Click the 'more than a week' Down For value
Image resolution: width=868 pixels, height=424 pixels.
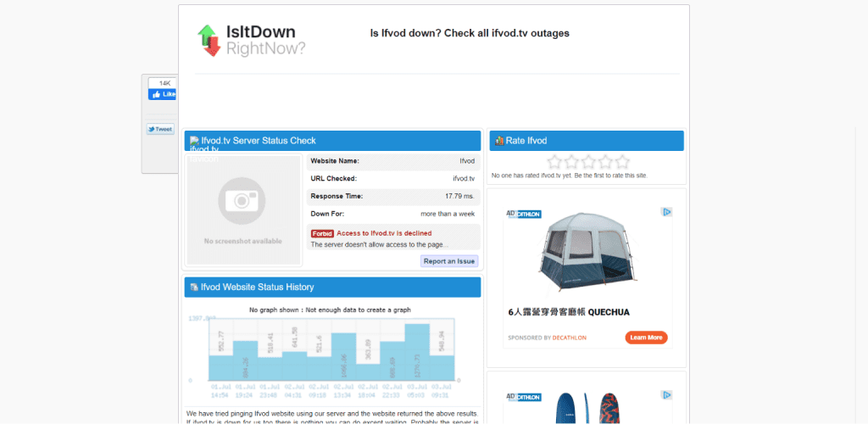(x=448, y=214)
